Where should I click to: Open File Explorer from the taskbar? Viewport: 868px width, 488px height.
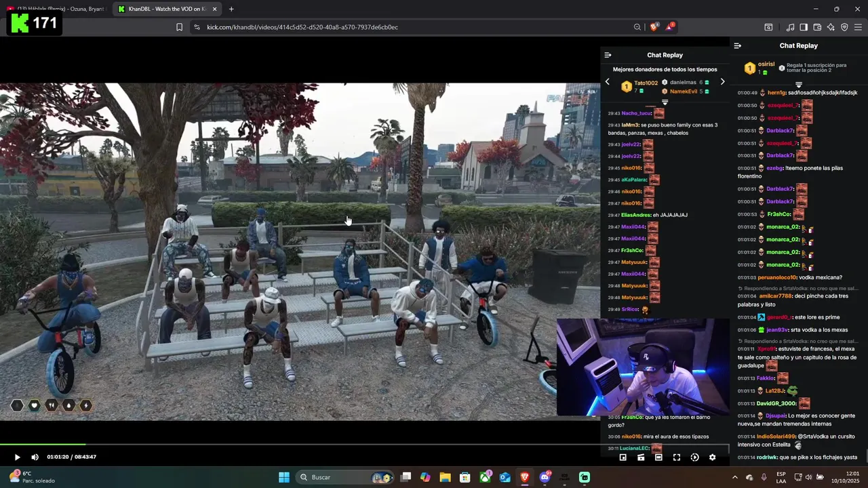coord(445,477)
